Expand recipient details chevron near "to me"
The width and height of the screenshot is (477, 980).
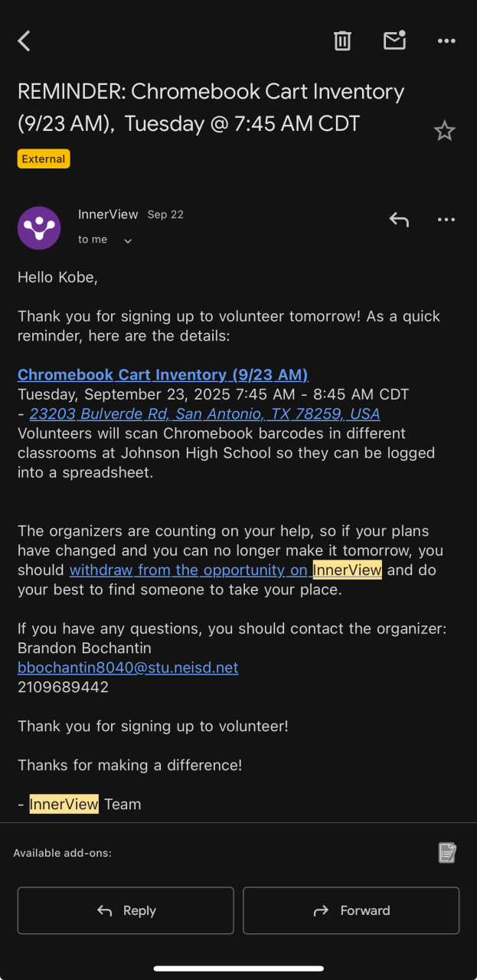point(128,240)
